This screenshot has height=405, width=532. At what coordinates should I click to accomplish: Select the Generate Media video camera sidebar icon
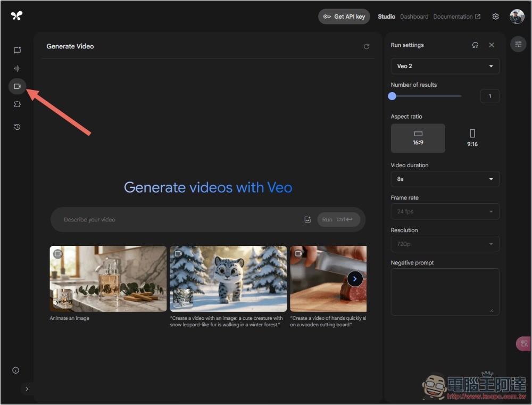click(x=18, y=86)
